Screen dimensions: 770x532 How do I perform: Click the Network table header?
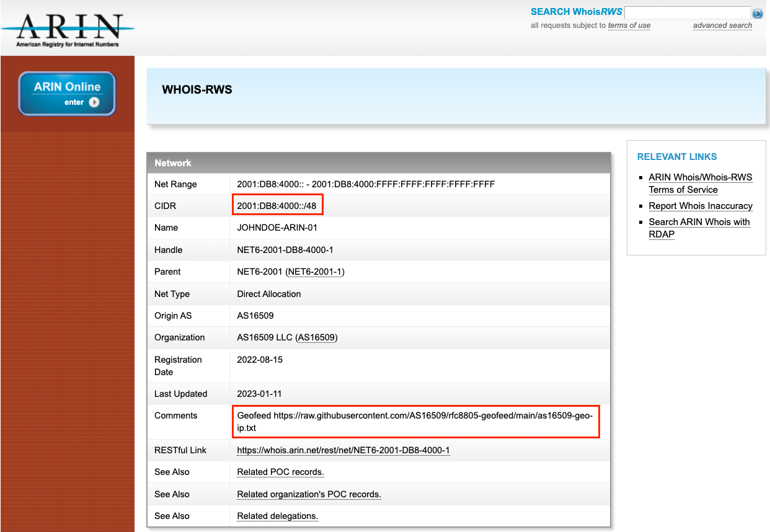coord(378,162)
